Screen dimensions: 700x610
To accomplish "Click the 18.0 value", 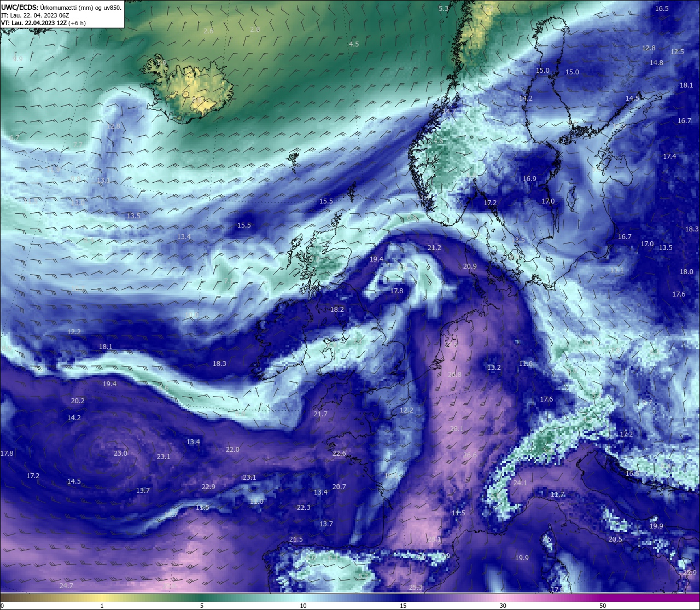I will coord(686,272).
